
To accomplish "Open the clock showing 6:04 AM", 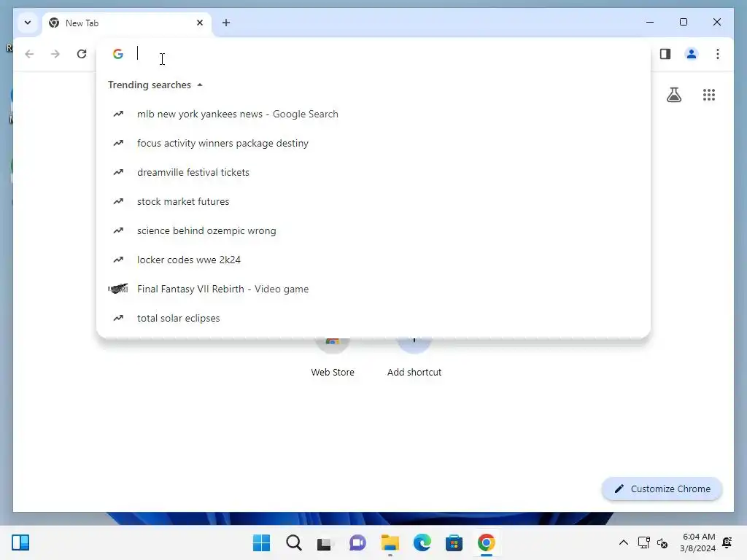I will click(x=698, y=542).
